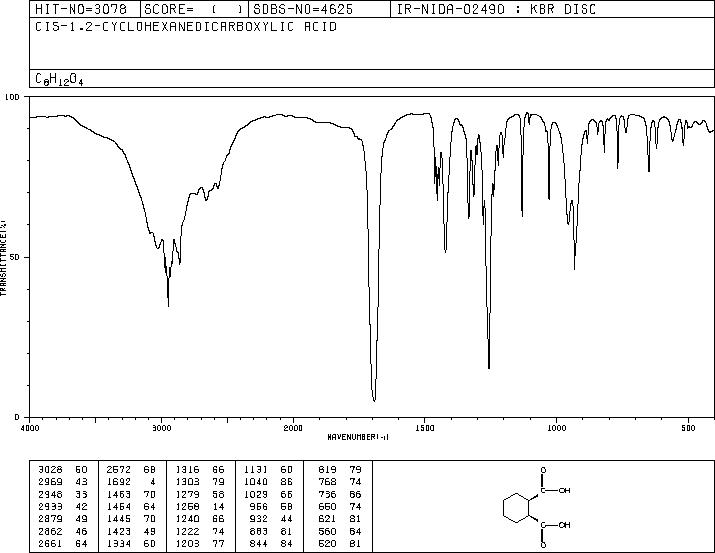This screenshot has width=715, height=553.
Task: Click the 3000 tick label on wavenumber axis
Action: point(161,428)
